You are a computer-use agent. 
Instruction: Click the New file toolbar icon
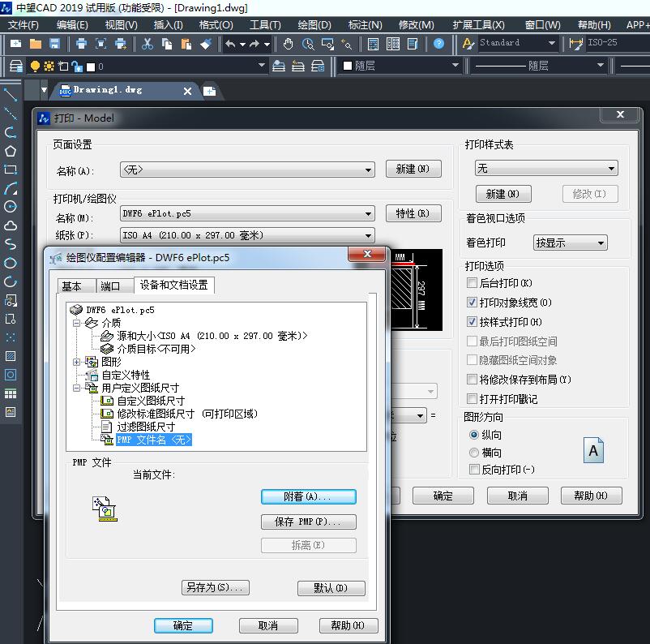[15, 43]
